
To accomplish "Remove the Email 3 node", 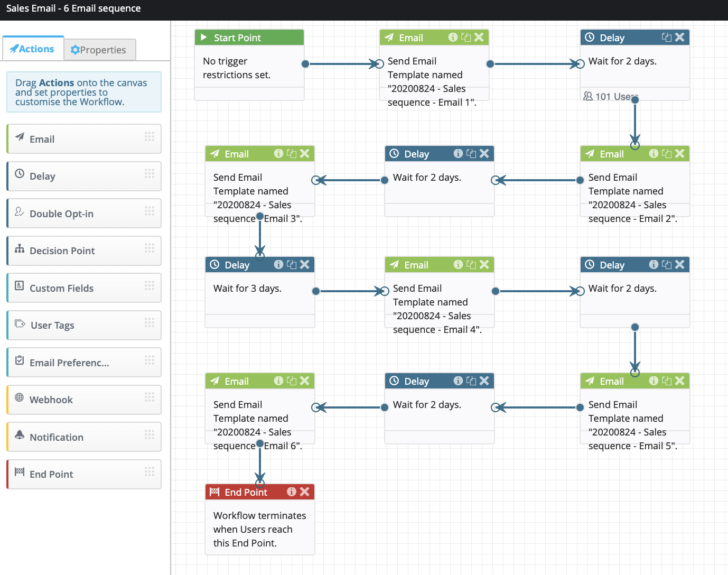I will coord(305,153).
